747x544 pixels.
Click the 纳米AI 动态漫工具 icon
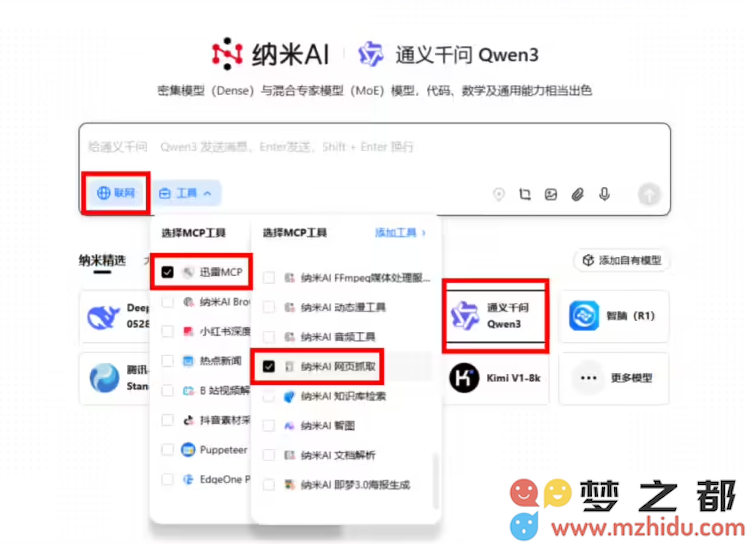(x=289, y=307)
